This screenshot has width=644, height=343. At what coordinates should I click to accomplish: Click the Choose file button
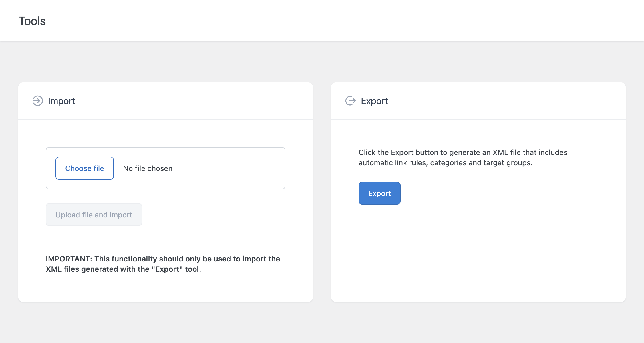85,168
